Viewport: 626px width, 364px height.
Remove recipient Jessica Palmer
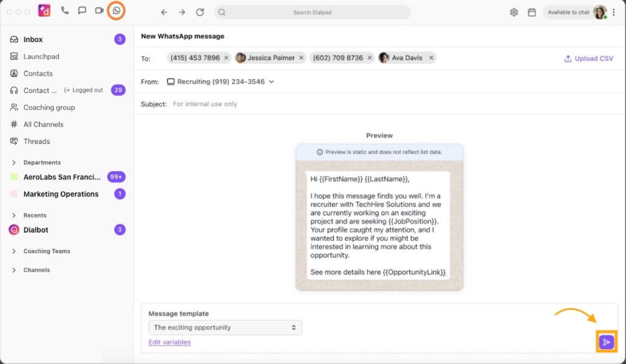[x=302, y=58]
